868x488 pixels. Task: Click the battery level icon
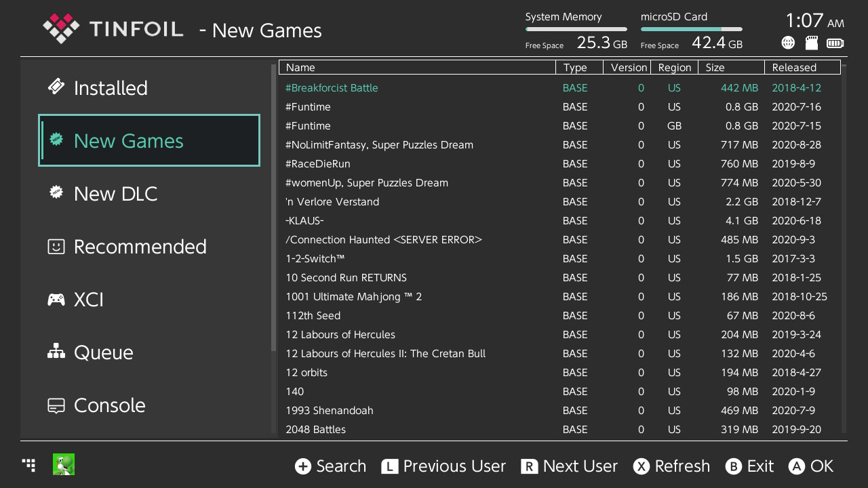pyautogui.click(x=835, y=43)
